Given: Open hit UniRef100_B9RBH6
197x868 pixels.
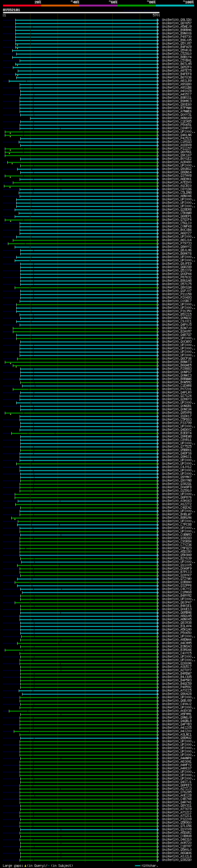Looking at the screenshot, I should click(x=176, y=30).
